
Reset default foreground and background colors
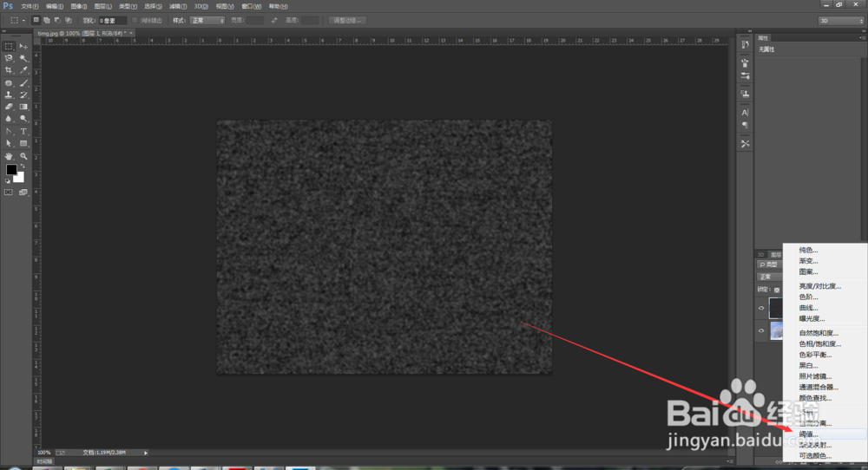8,181
